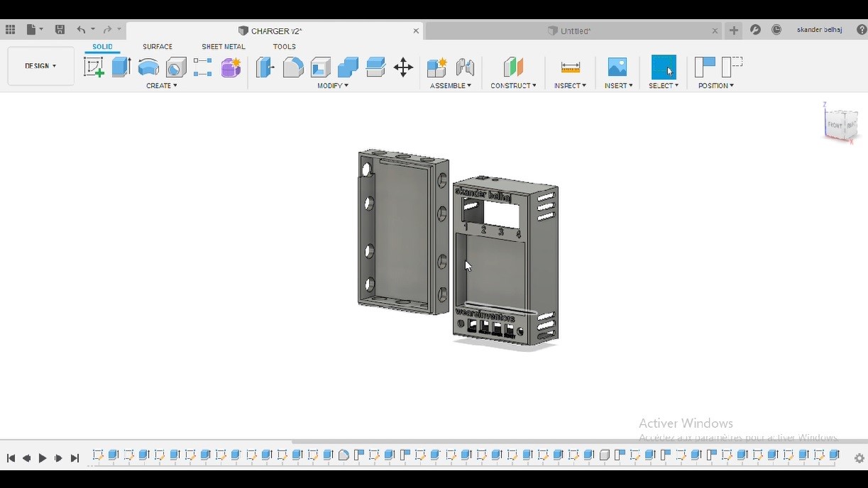Click the Save icon

(60, 30)
